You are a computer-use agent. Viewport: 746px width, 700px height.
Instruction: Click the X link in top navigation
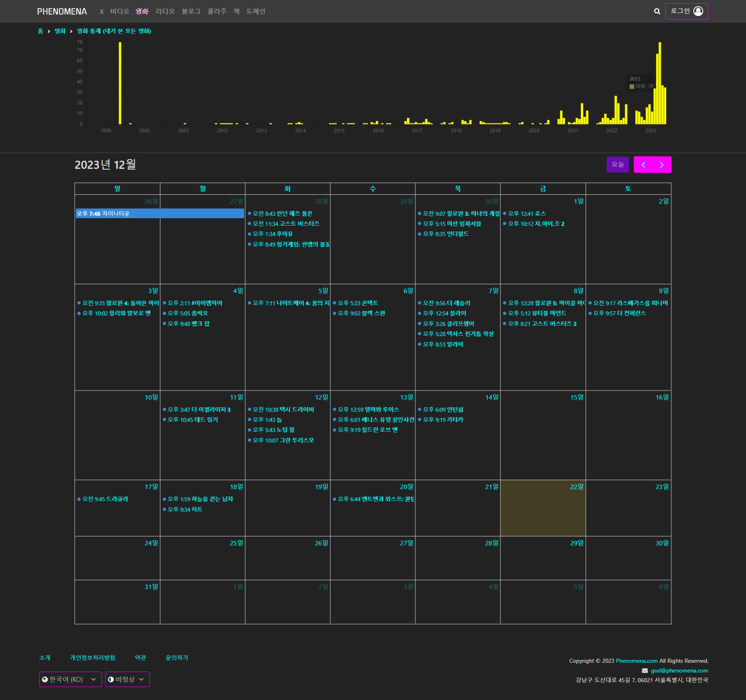102,12
